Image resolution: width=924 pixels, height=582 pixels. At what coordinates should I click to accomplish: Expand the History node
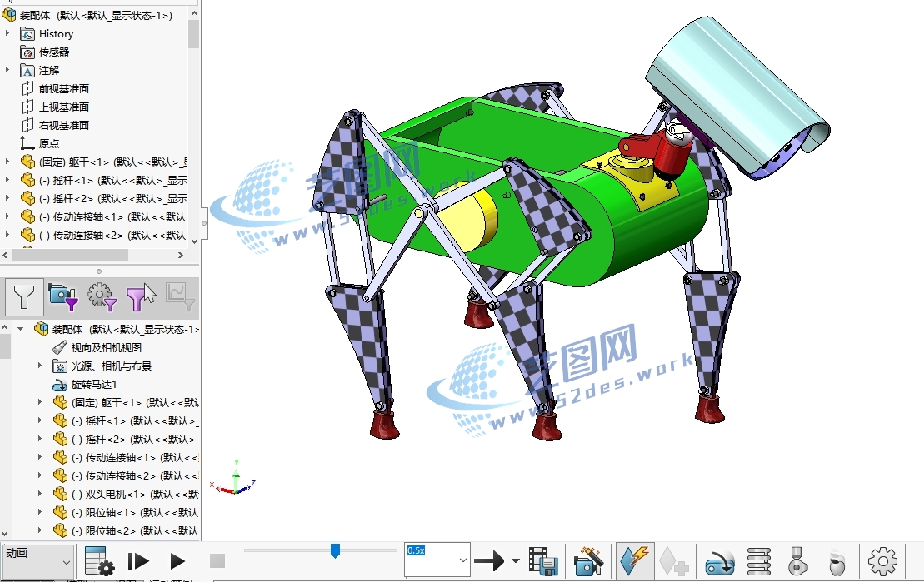[x=7, y=33]
